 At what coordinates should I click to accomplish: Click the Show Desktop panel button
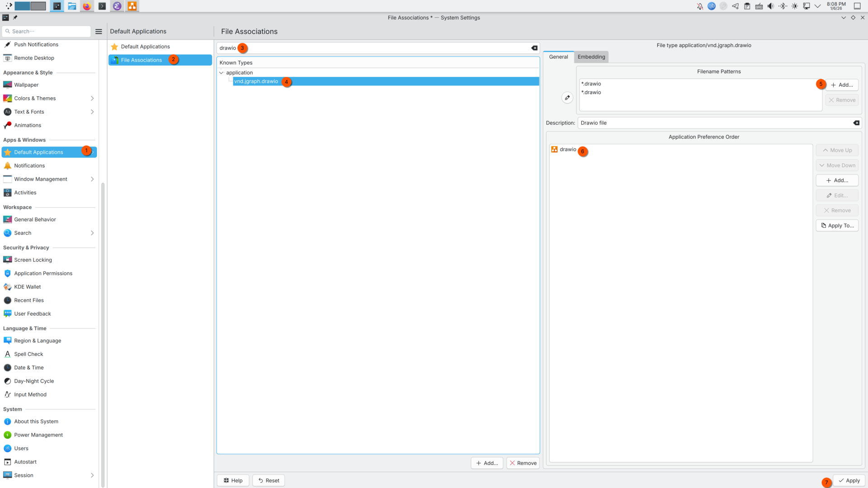pos(857,6)
